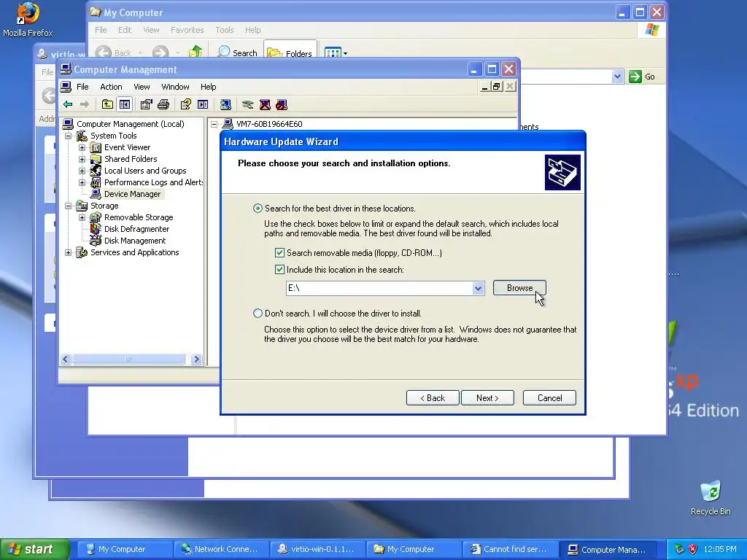The image size is (747, 560).
Task: Expand the Event Viewer node
Action: pyautogui.click(x=82, y=147)
